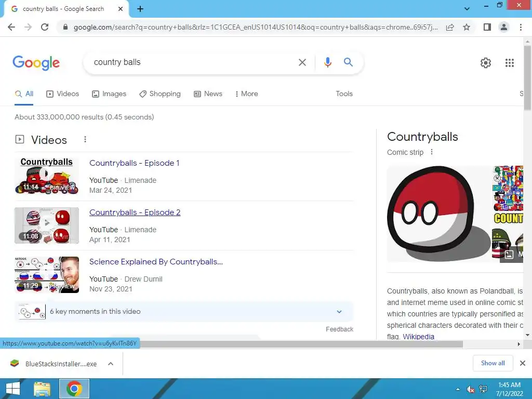The width and height of the screenshot is (532, 399).
Task: Click scroll-right arrow on horizontal scrollbar
Action: [519, 344]
